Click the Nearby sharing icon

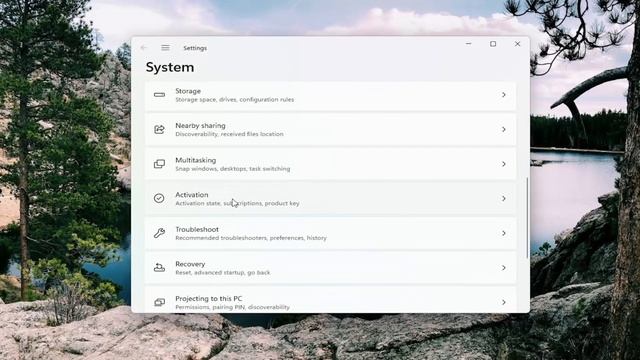point(159,129)
